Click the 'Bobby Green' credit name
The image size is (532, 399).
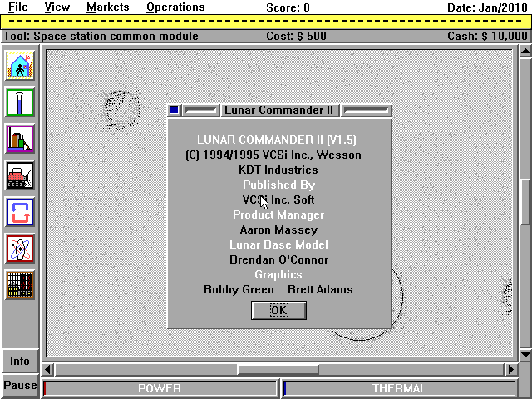(x=239, y=289)
